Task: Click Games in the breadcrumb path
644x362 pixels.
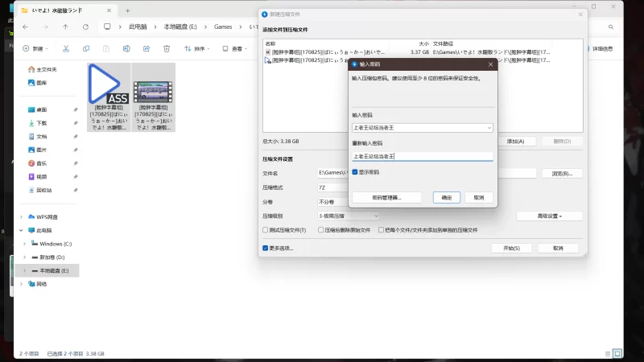Action: pos(223,27)
